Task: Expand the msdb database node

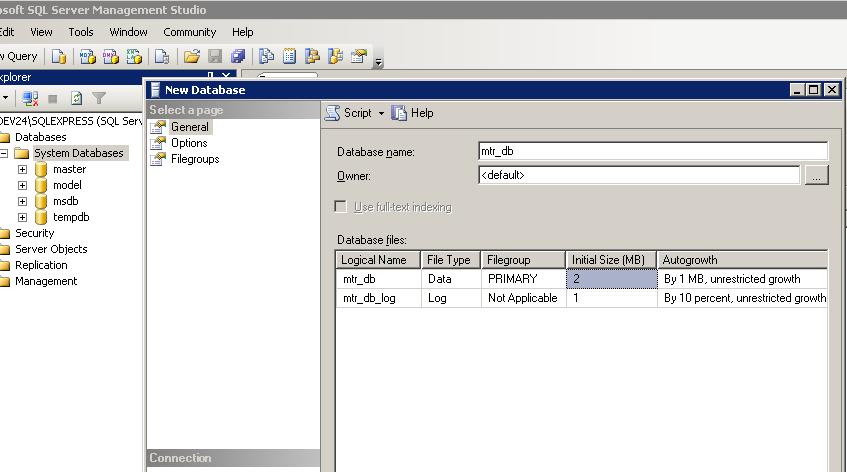Action: [x=22, y=201]
